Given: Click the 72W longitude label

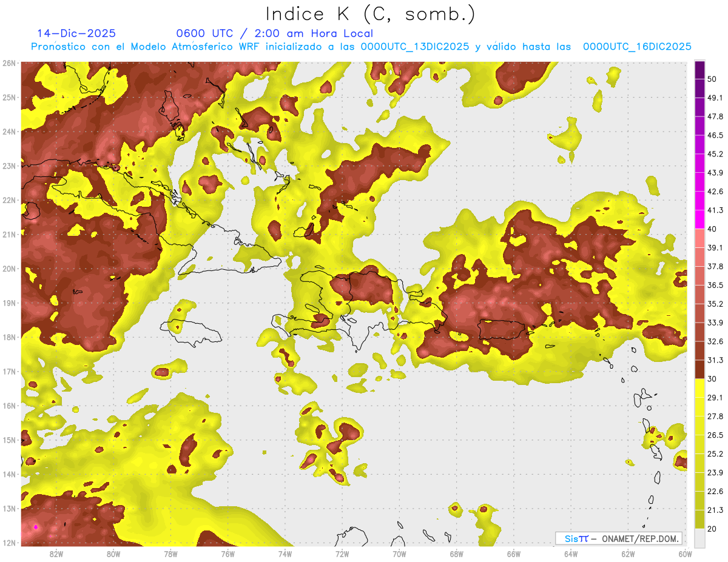Looking at the screenshot, I should pyautogui.click(x=342, y=554).
